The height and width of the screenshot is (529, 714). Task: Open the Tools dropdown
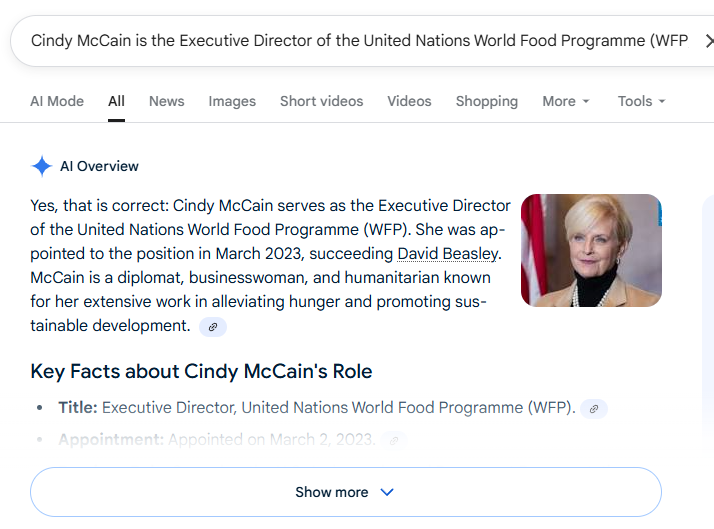click(x=641, y=101)
